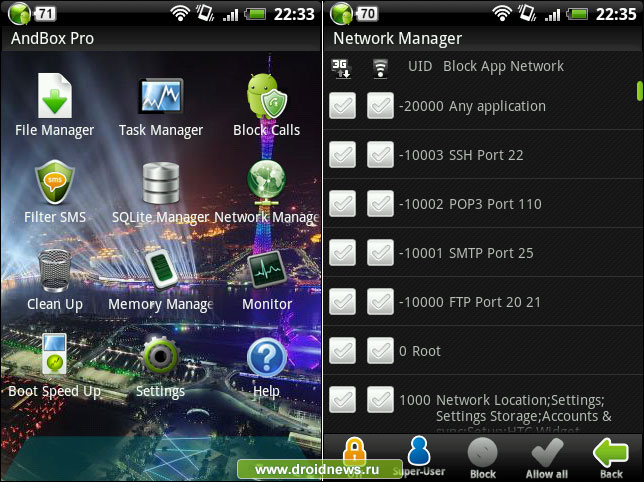Open the File Manager app
This screenshot has width=644, height=482.
[54, 98]
